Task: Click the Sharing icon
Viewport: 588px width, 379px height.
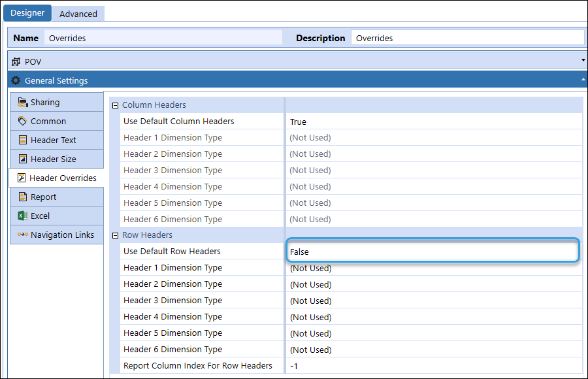Action: click(23, 102)
